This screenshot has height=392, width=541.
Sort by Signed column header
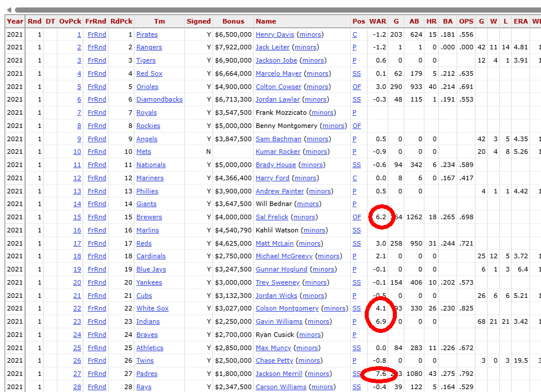(198, 21)
